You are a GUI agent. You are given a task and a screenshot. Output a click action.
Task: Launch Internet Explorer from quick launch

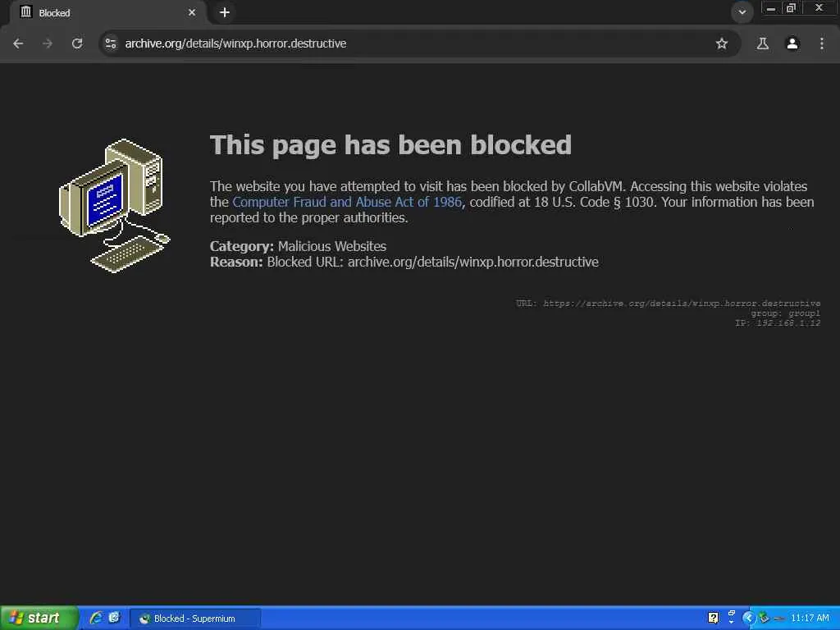coord(97,618)
